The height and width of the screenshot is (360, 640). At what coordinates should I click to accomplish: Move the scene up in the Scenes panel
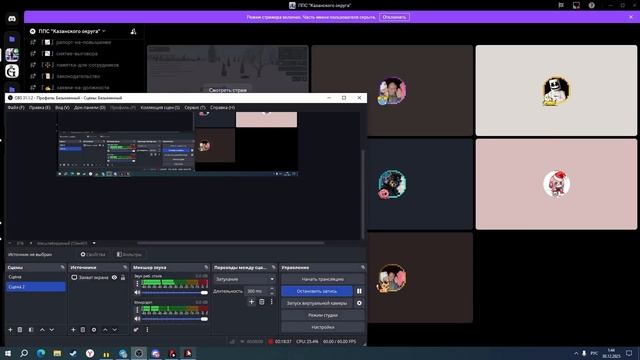click(42, 330)
